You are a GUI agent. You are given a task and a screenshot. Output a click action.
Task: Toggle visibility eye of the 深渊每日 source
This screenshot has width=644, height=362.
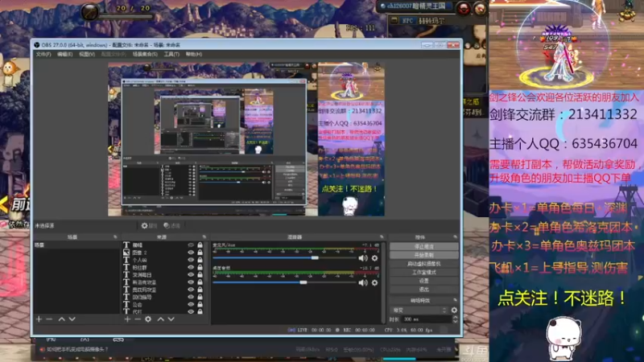(x=191, y=274)
